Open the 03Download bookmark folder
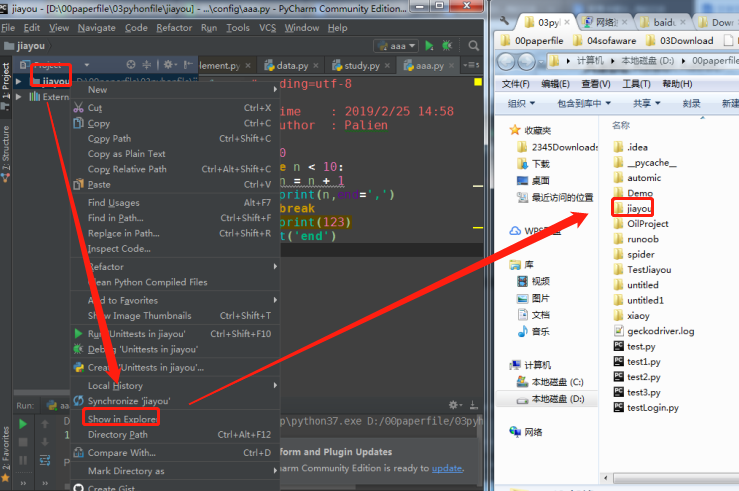Screen dimensions: 739x491 tap(680, 41)
